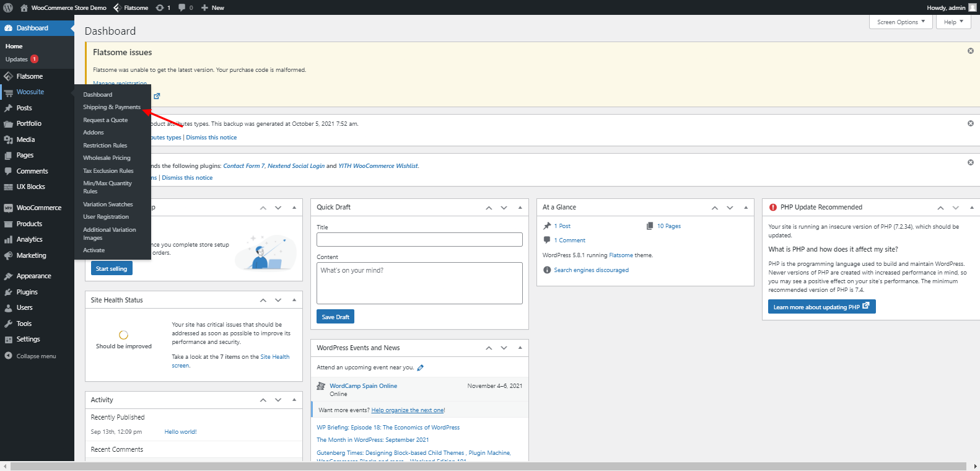Screen dimensions: 980x471
Task: Click the Collapse menu arrow icon
Action: (x=9, y=356)
